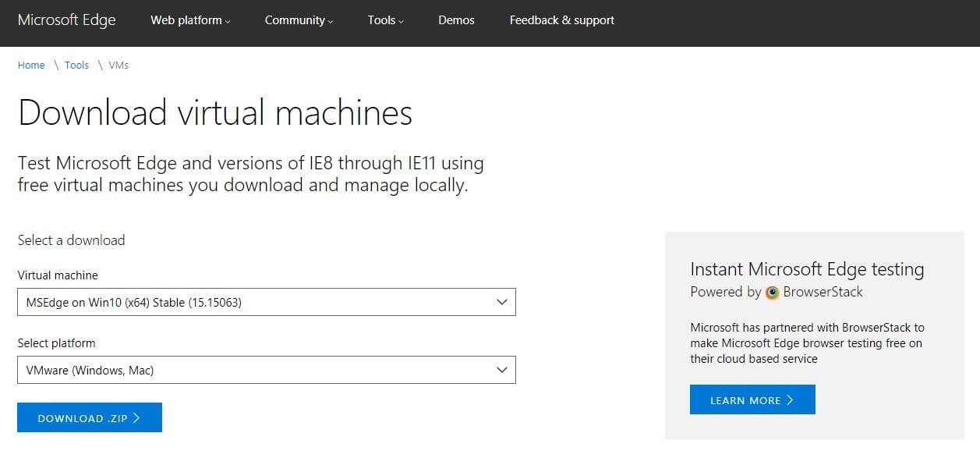Viewport: 980px width, 465px height.
Task: Select Demos from the navigation bar
Action: 456,20
